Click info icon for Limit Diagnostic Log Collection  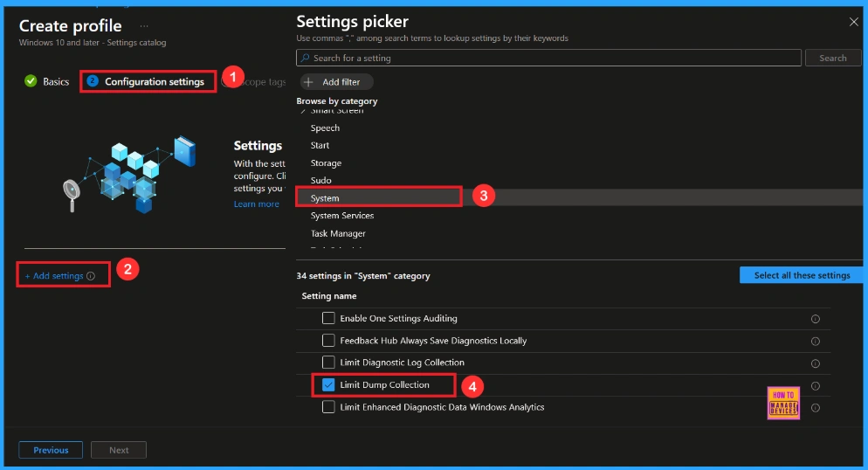(x=815, y=363)
